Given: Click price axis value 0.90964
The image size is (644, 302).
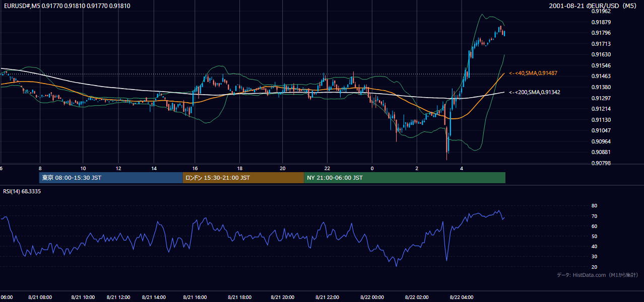Looking at the screenshot, I should coord(601,141).
